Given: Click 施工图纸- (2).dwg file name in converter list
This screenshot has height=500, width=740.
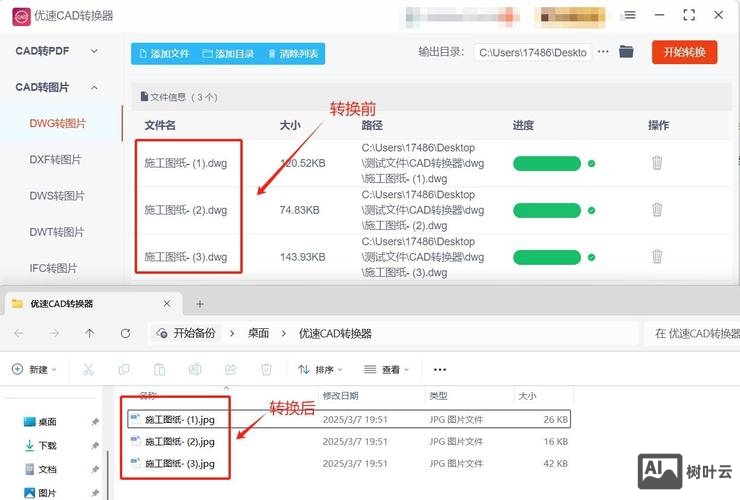Looking at the screenshot, I should pyautogui.click(x=185, y=210).
